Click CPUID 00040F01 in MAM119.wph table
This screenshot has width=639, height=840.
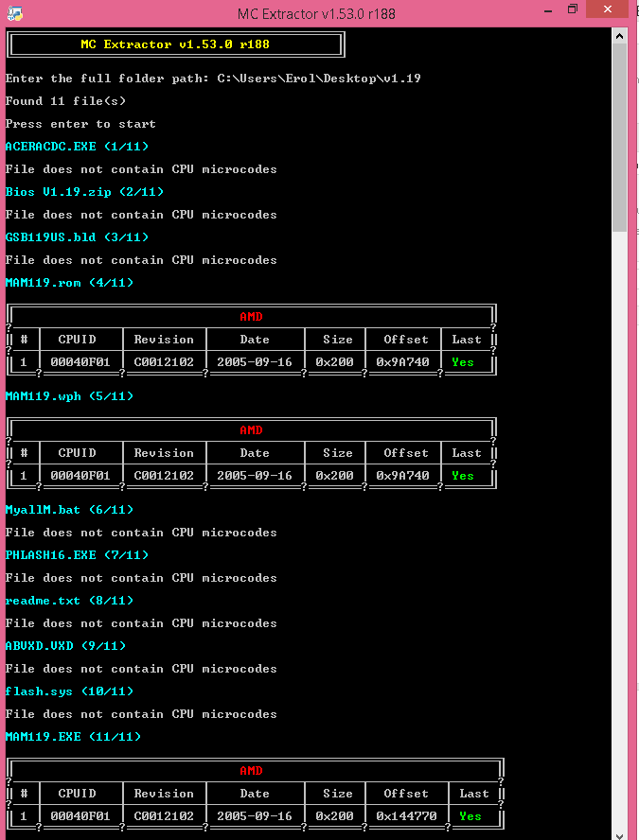coord(80,476)
